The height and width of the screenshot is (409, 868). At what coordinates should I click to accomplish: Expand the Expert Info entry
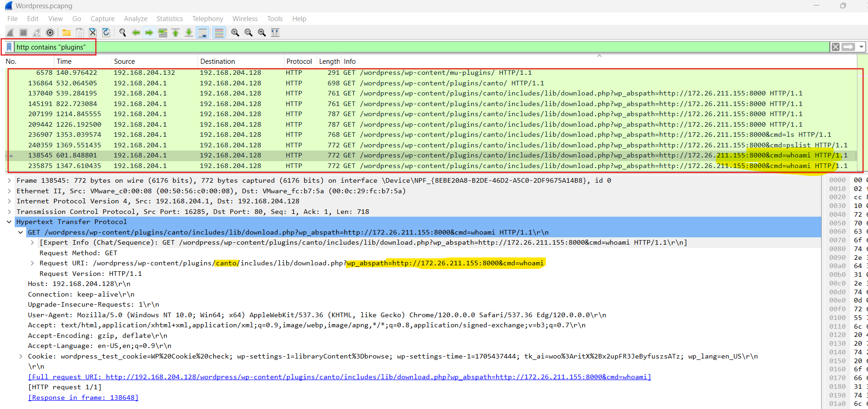(x=32, y=243)
